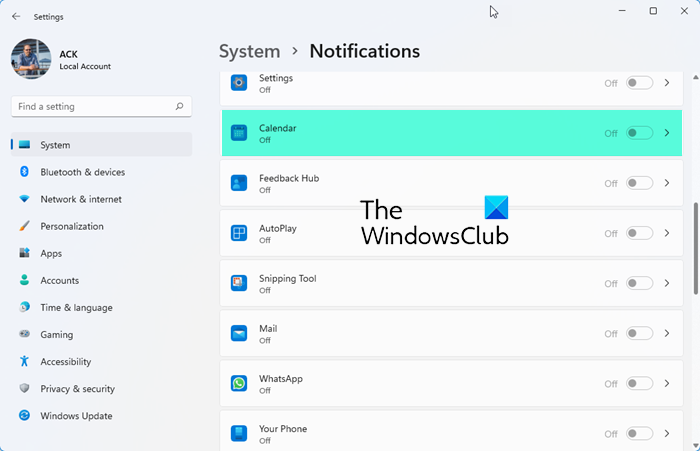Open Privacy & security label
Viewport: 700px width, 451px height.
[78, 389]
